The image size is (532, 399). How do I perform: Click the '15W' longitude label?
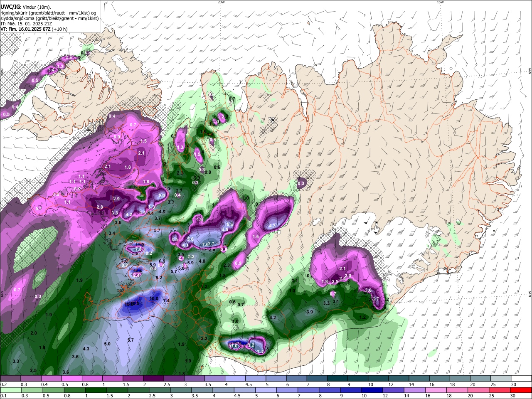(x=440, y=2)
